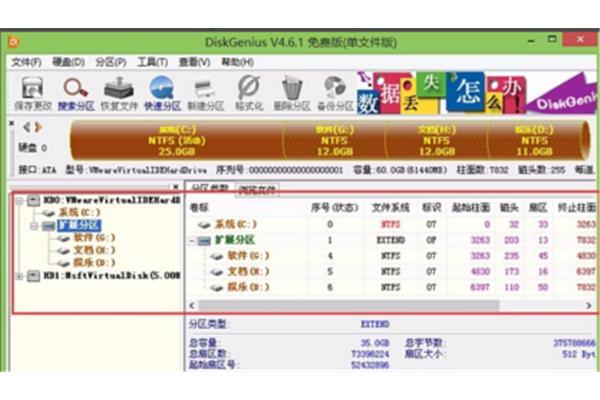Click the 文件系统 column header

[391, 208]
